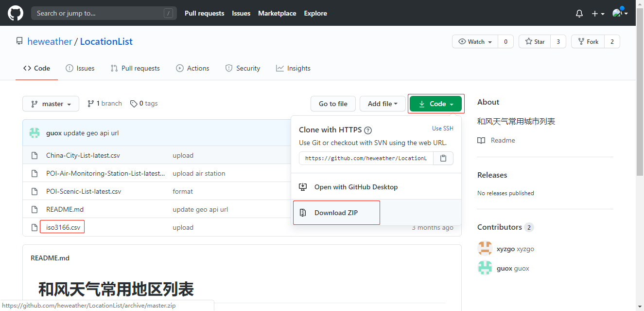
Task: Click the book icon beside Readme
Action: [x=481, y=141]
